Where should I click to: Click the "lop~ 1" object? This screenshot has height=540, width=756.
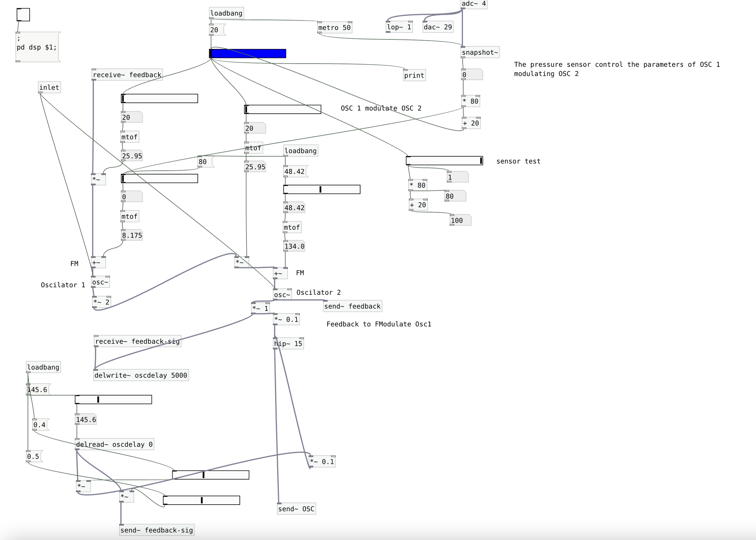click(399, 27)
